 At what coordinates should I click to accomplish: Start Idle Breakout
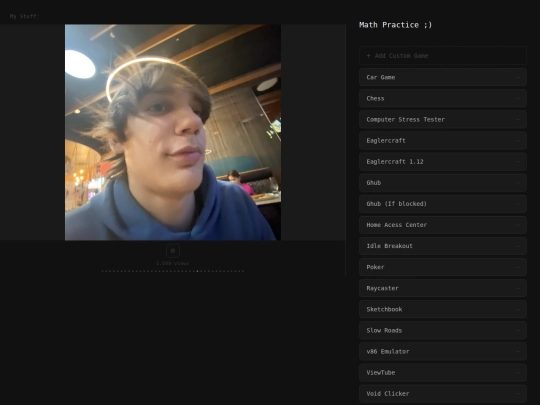coord(443,246)
